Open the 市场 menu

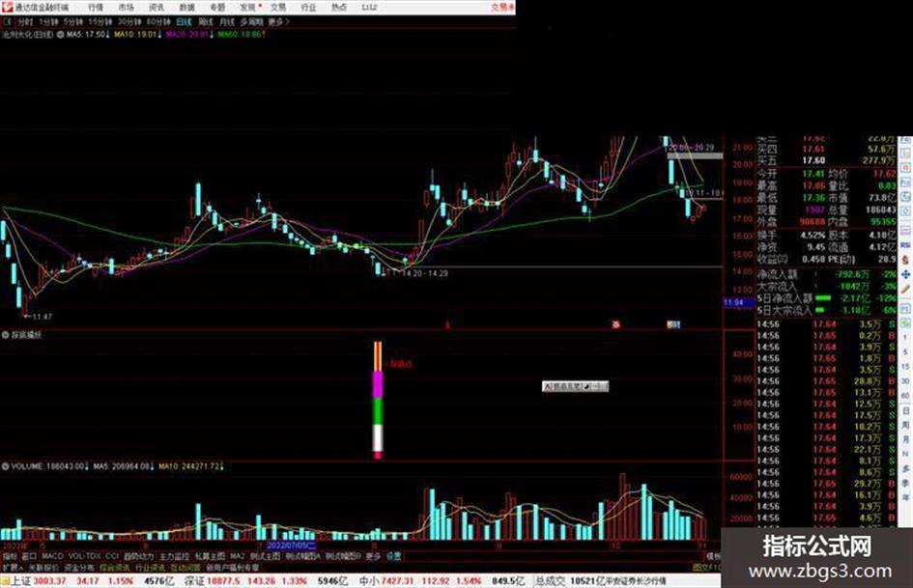[126, 7]
